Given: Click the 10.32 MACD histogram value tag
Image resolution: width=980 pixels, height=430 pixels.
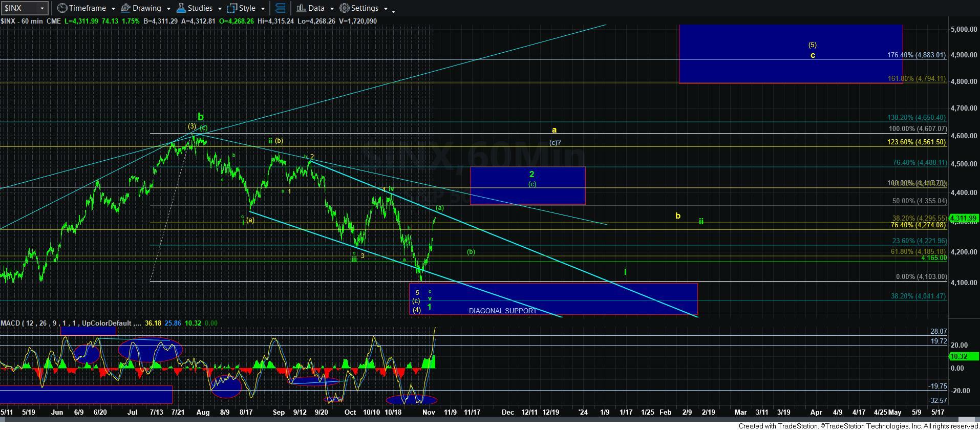Looking at the screenshot, I should coord(964,356).
